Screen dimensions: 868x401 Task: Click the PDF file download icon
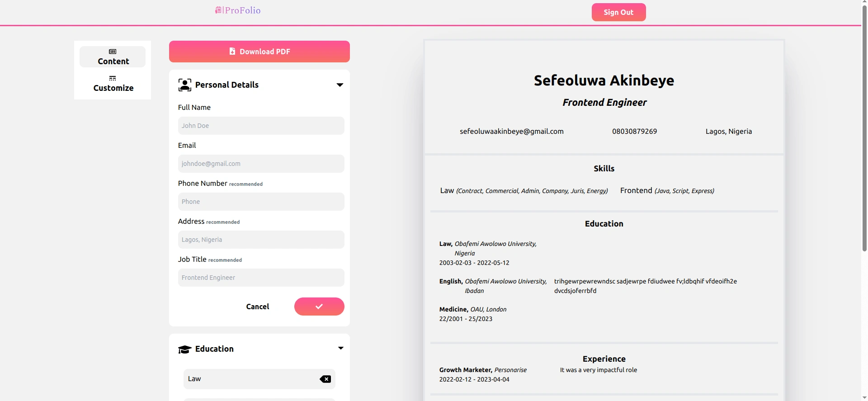(x=232, y=51)
